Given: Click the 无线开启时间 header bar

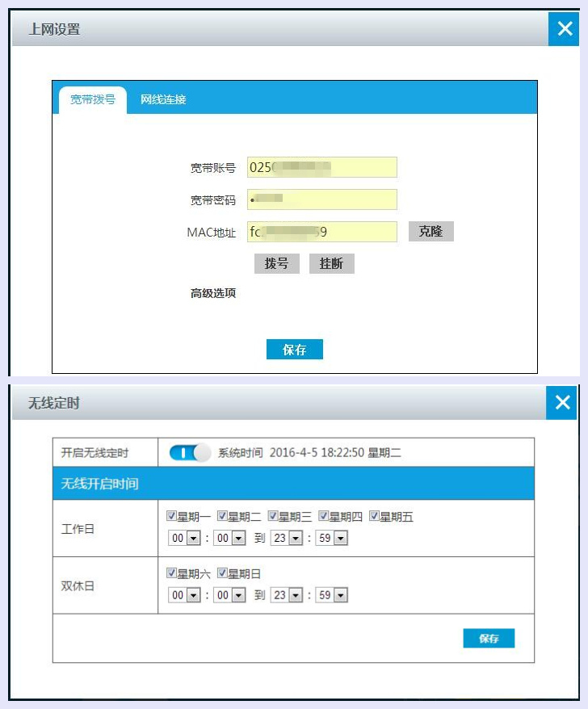Looking at the screenshot, I should 293,484.
